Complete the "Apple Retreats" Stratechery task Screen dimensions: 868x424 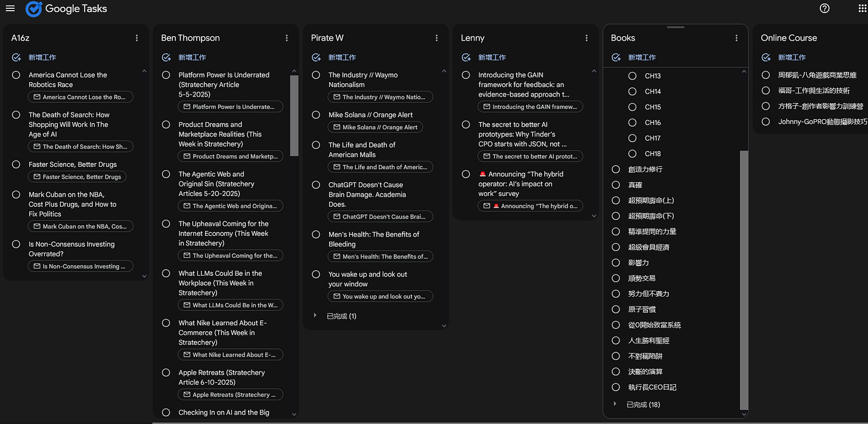(x=166, y=373)
